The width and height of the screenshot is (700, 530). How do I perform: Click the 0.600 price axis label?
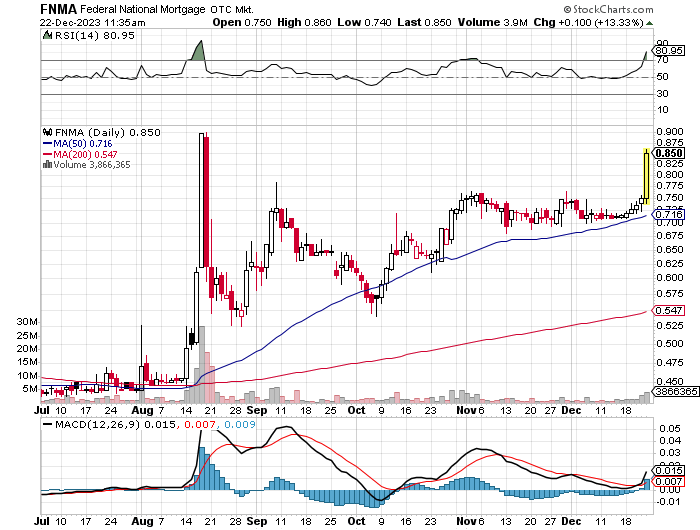[x=670, y=278]
